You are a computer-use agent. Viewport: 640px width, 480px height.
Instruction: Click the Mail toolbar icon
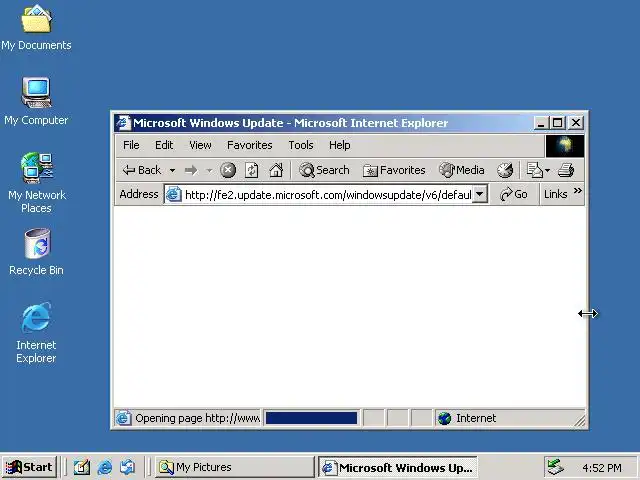(534, 170)
